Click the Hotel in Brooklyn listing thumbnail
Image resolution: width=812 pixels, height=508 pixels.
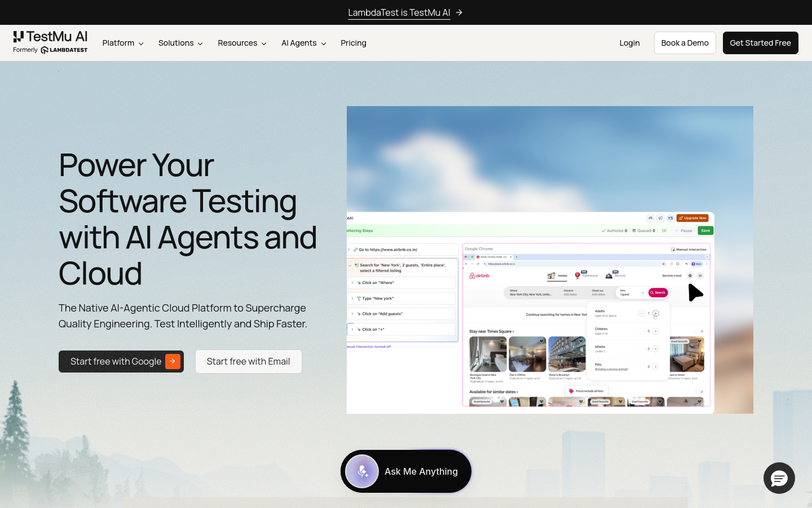tap(567, 354)
